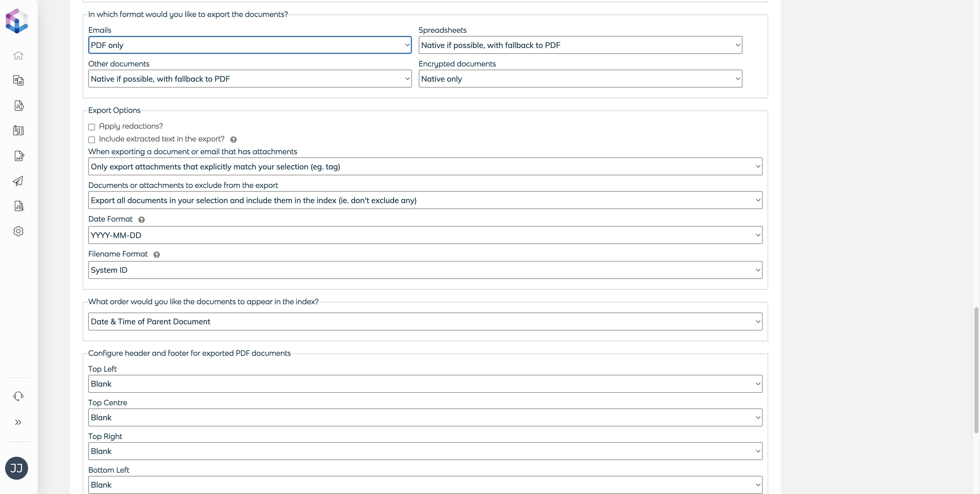980x494 pixels.
Task: Click help icon next to Date Format
Action: (142, 220)
